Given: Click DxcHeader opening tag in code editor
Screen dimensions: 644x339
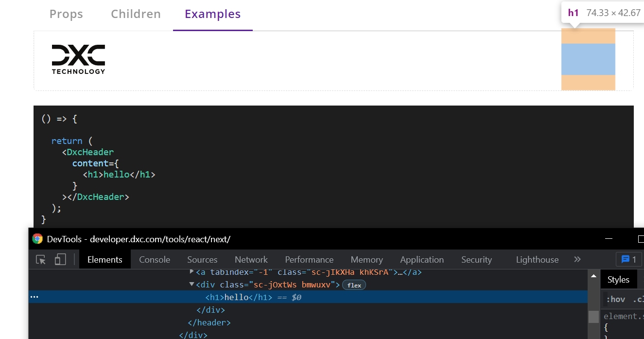Looking at the screenshot, I should coord(88,152).
